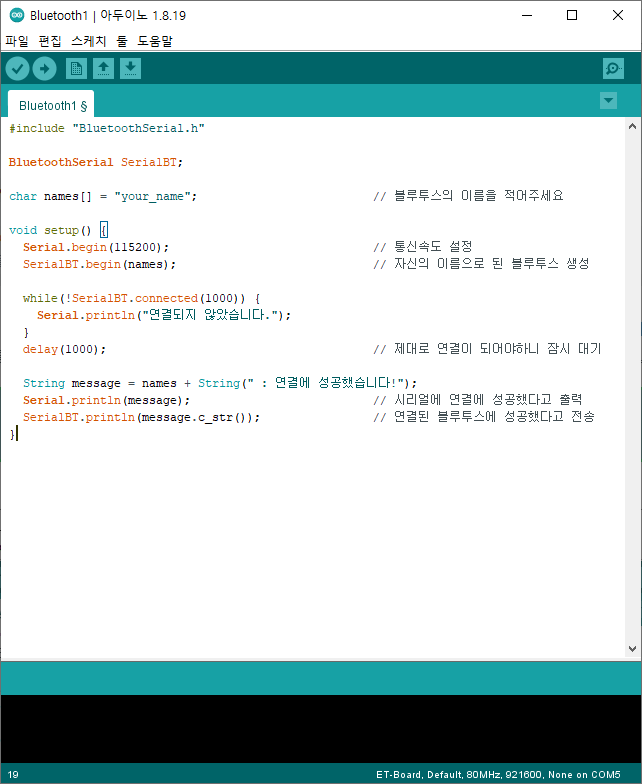
Task: Click Serial.println("연결되지 않았습니다.") line
Action: (x=164, y=316)
